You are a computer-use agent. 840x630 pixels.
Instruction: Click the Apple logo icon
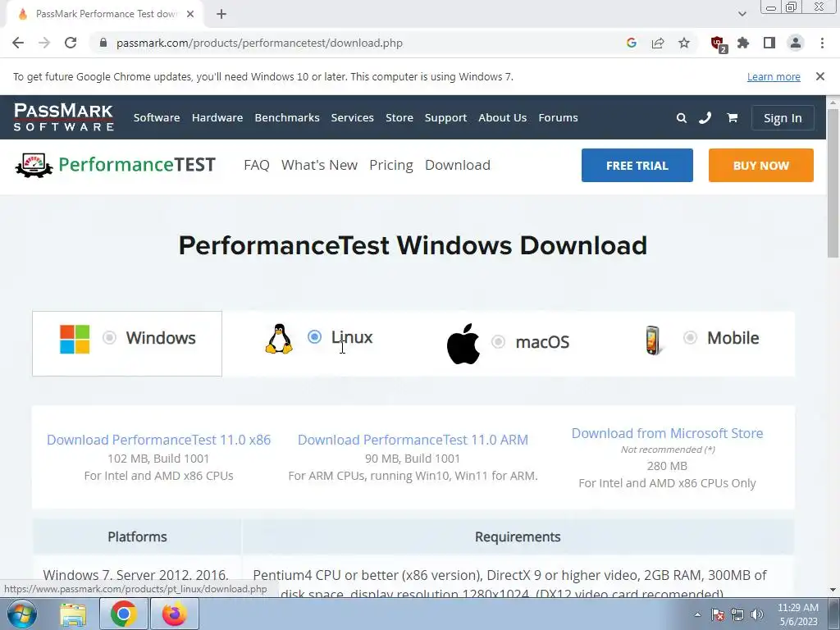pos(463,344)
